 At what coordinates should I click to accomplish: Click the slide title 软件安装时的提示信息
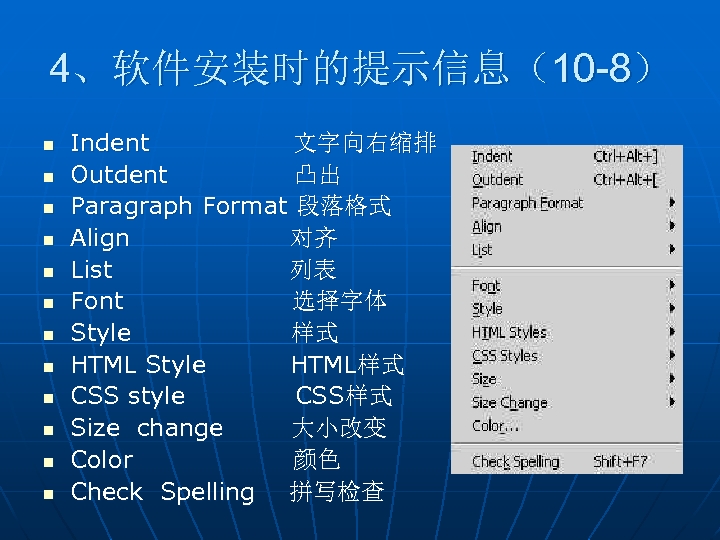click(311, 68)
